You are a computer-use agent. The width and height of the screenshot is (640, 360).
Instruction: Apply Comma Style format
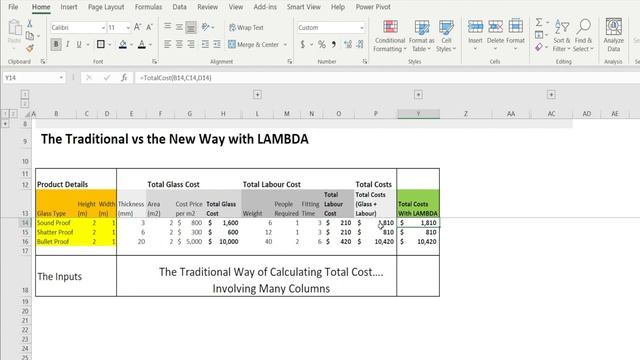click(333, 44)
